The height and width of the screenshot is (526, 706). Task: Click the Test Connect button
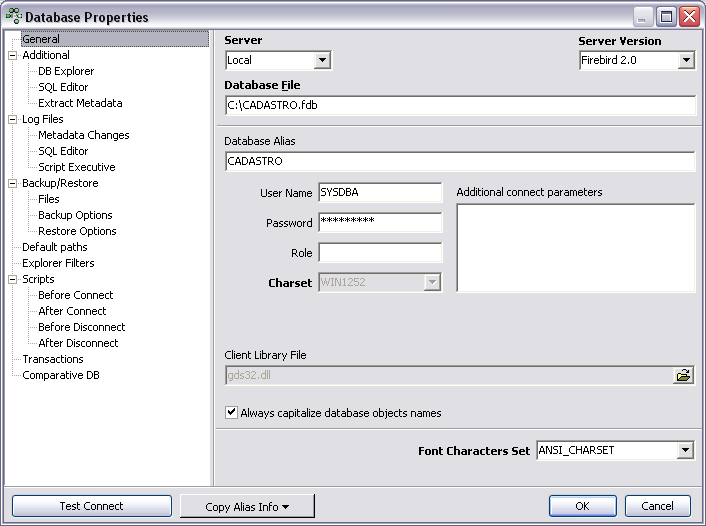92,506
